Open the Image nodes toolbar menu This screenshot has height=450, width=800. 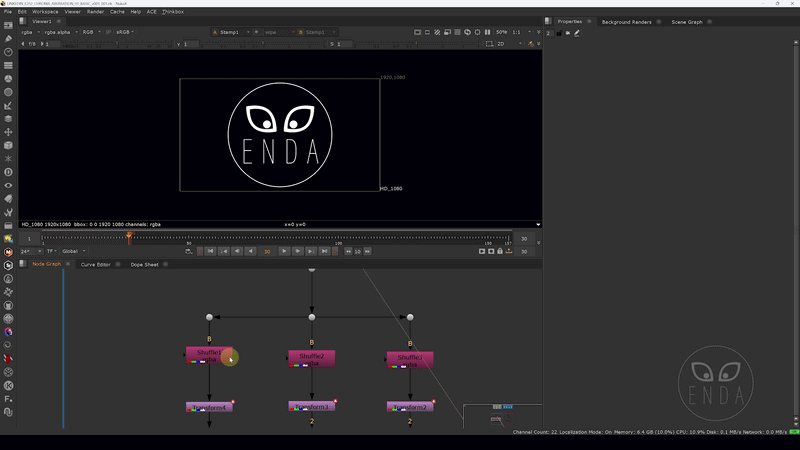tap(8, 25)
